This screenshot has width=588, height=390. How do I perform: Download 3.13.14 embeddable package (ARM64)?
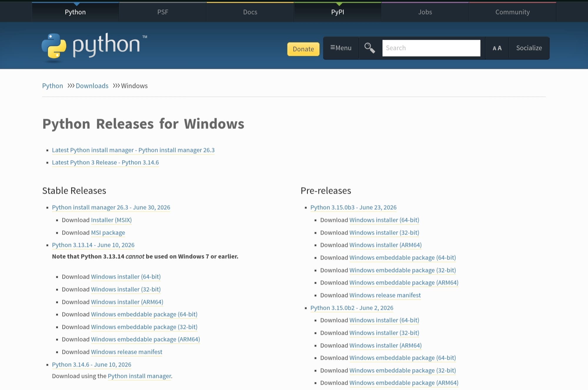coord(145,339)
